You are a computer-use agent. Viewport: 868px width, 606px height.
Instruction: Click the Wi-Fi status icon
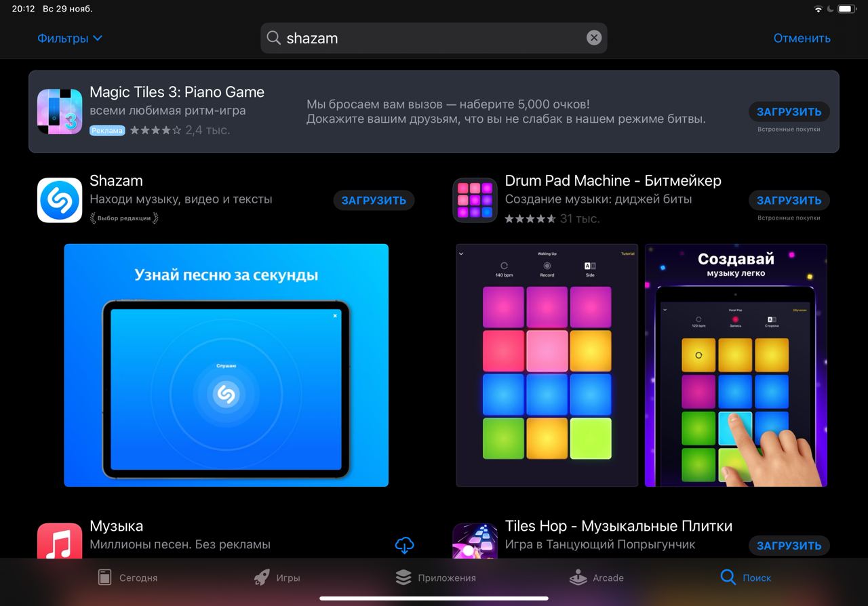[818, 9]
